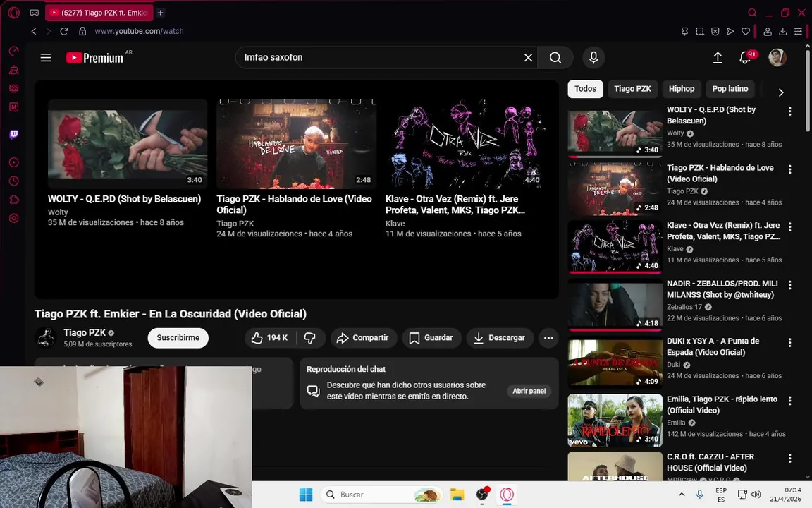Show more filter chips with right chevron
The width and height of the screenshot is (812, 508).
point(781,92)
